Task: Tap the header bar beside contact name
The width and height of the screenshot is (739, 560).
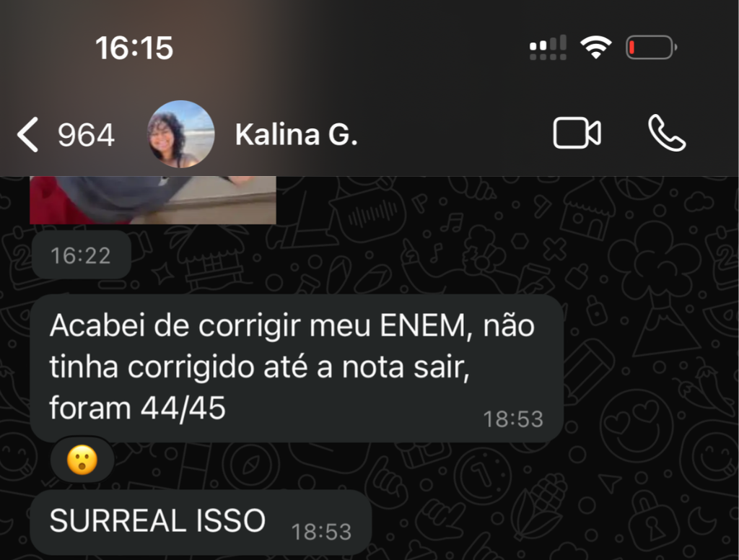Action: [452, 134]
